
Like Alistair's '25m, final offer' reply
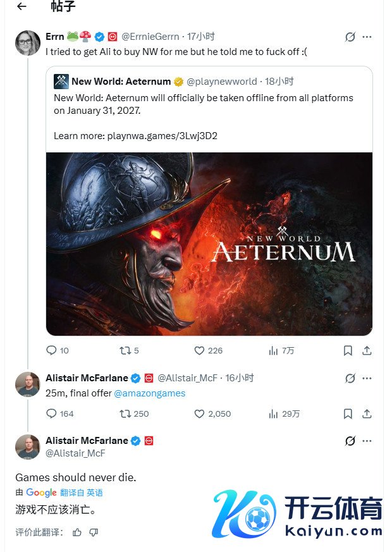point(199,414)
